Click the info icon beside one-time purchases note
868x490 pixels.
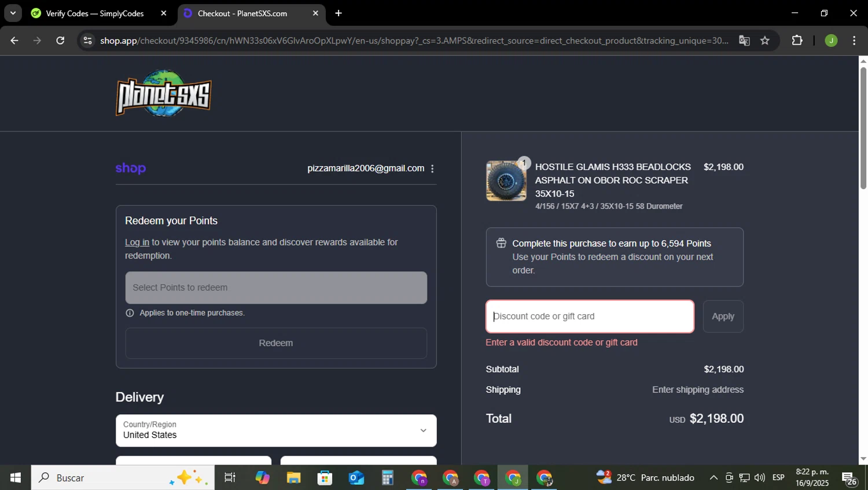coord(130,313)
